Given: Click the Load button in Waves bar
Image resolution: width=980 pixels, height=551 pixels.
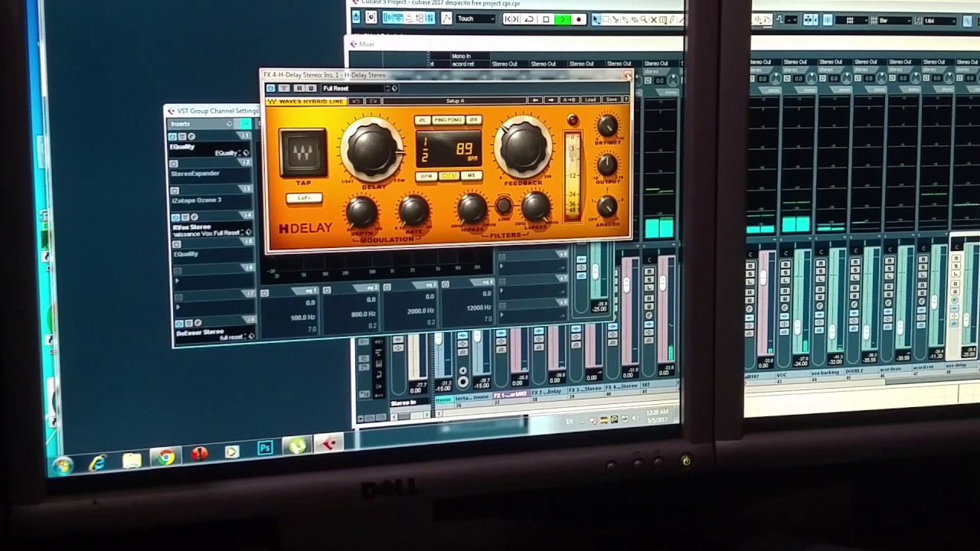Looking at the screenshot, I should pyautogui.click(x=590, y=99).
